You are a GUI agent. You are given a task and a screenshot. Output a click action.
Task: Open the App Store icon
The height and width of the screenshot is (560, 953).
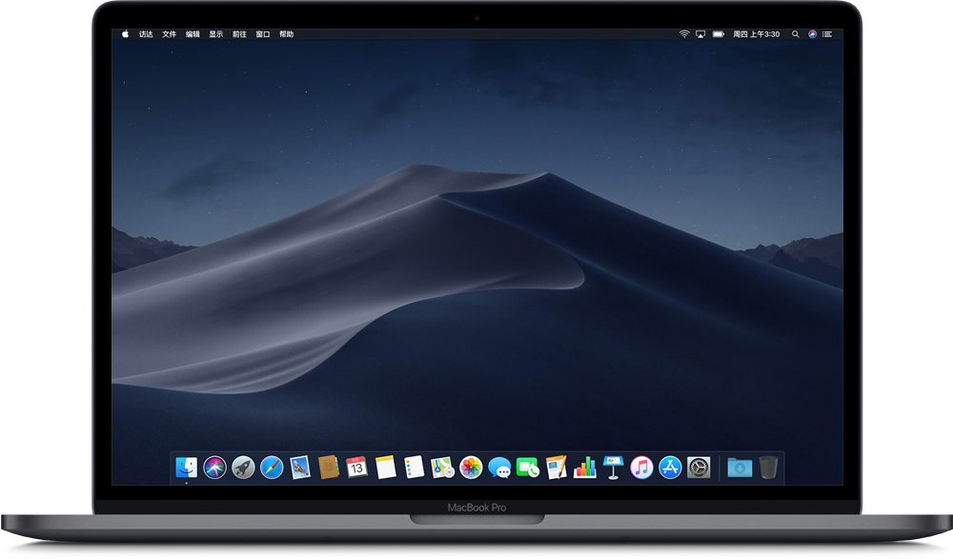click(x=670, y=468)
